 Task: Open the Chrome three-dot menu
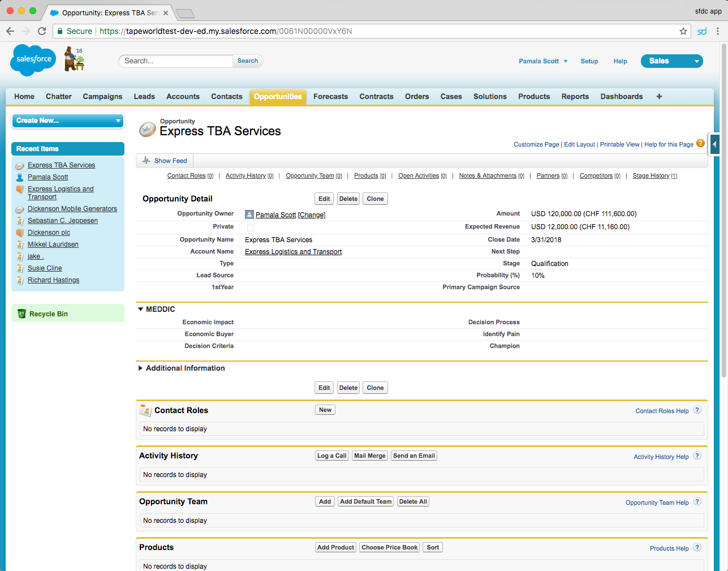click(718, 31)
